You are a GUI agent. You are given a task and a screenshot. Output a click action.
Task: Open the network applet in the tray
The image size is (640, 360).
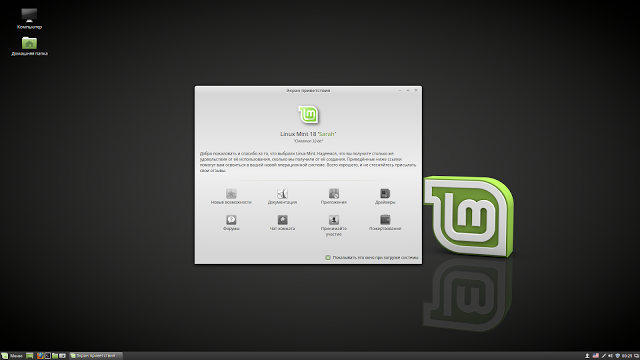(x=604, y=356)
